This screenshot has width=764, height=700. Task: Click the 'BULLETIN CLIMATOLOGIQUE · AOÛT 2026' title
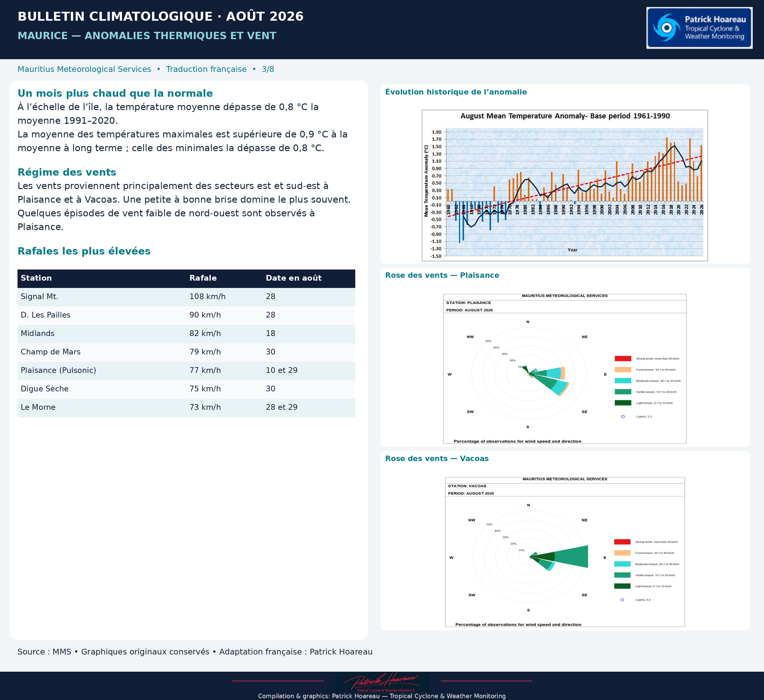[x=161, y=17]
